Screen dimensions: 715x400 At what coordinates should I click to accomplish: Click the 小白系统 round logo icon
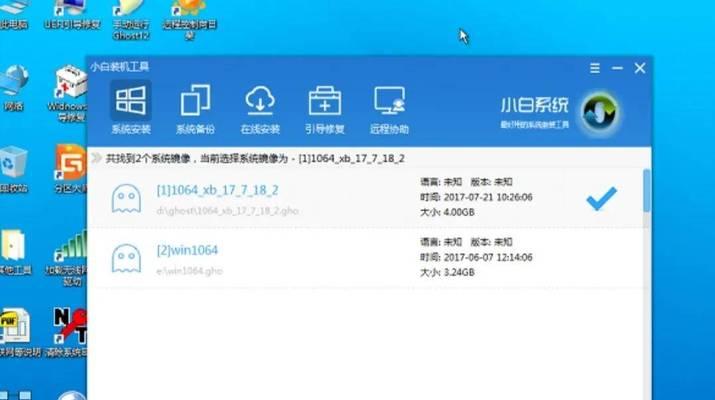[x=600, y=112]
